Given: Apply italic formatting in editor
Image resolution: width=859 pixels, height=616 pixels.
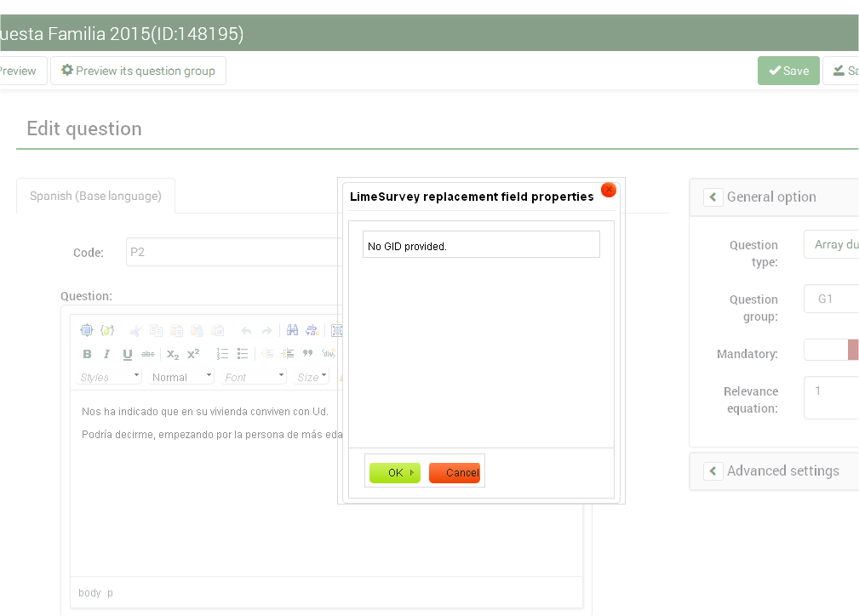Looking at the screenshot, I should coord(106,354).
